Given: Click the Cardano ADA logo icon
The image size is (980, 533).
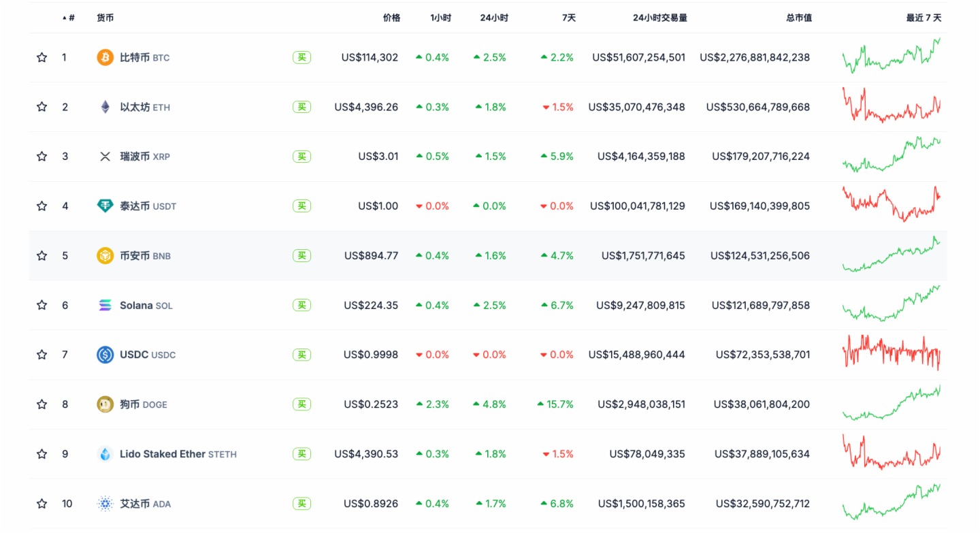Looking at the screenshot, I should point(105,504).
